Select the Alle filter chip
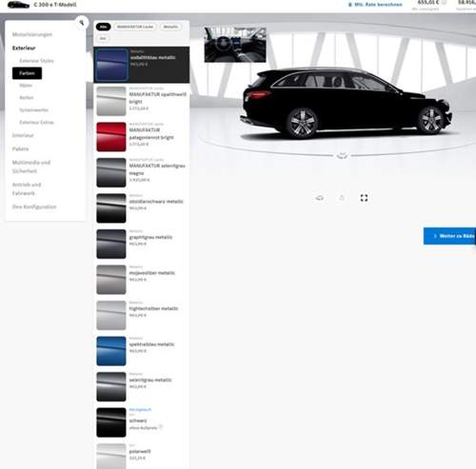 pyautogui.click(x=104, y=27)
